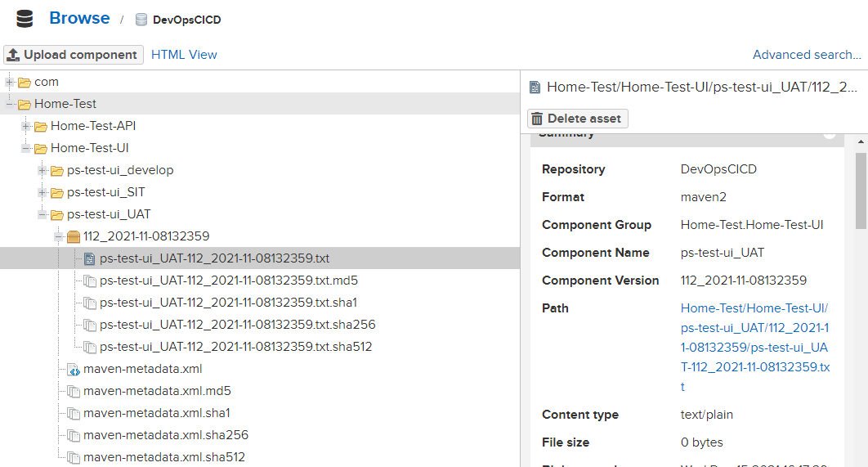Select the Home-Test-UI tree item
This screenshot has height=467, width=868.
(x=90, y=148)
